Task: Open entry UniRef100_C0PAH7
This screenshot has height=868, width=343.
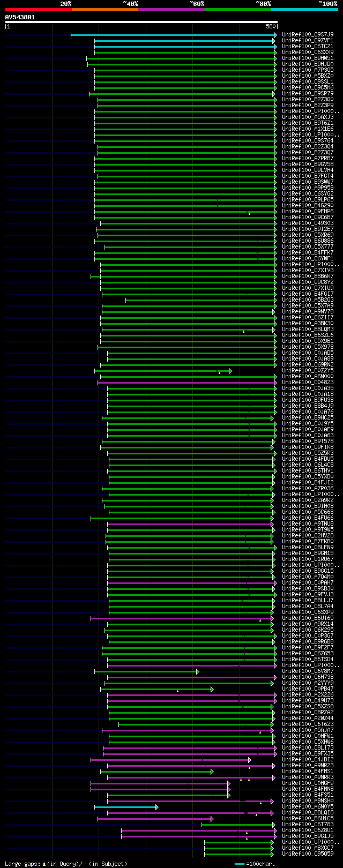Action: click(x=308, y=582)
